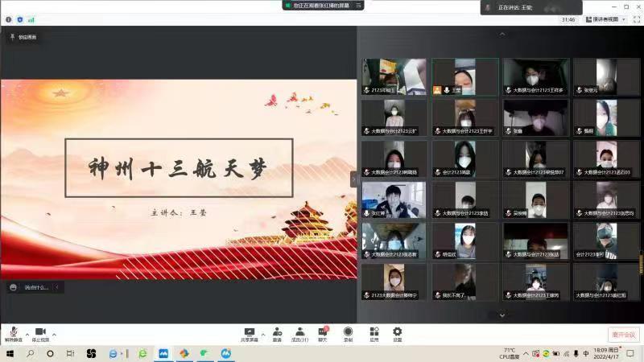Open the apps icon in toolbar

(374, 332)
